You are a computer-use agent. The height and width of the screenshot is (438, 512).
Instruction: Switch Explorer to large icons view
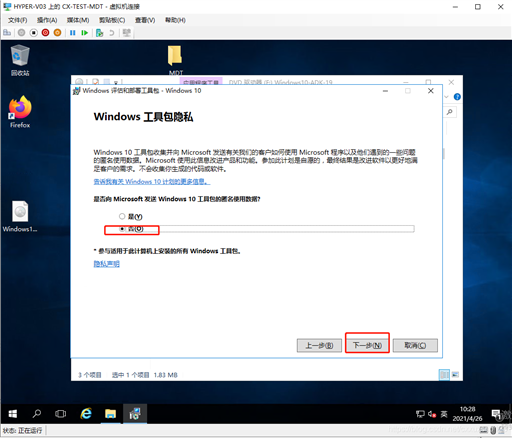point(455,375)
